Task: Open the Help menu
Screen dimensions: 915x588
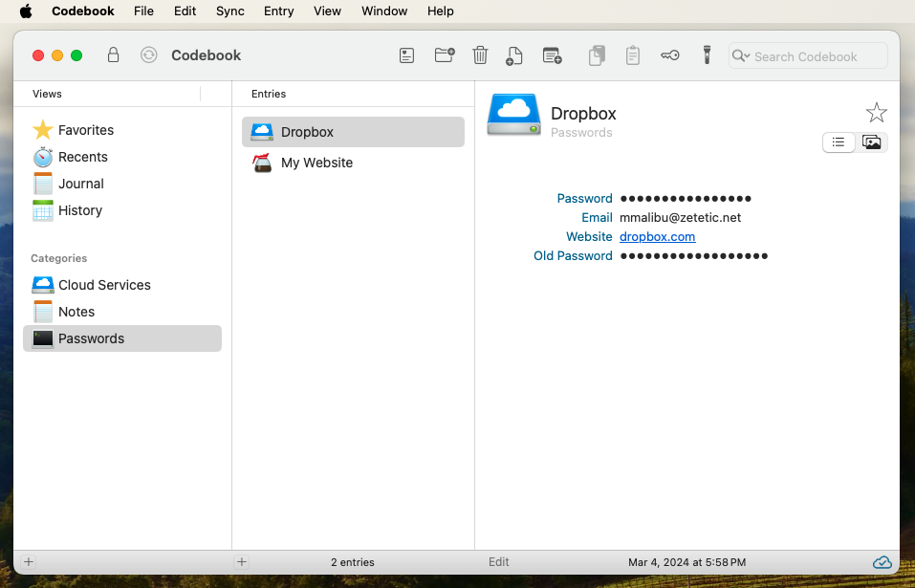Action: [x=440, y=11]
